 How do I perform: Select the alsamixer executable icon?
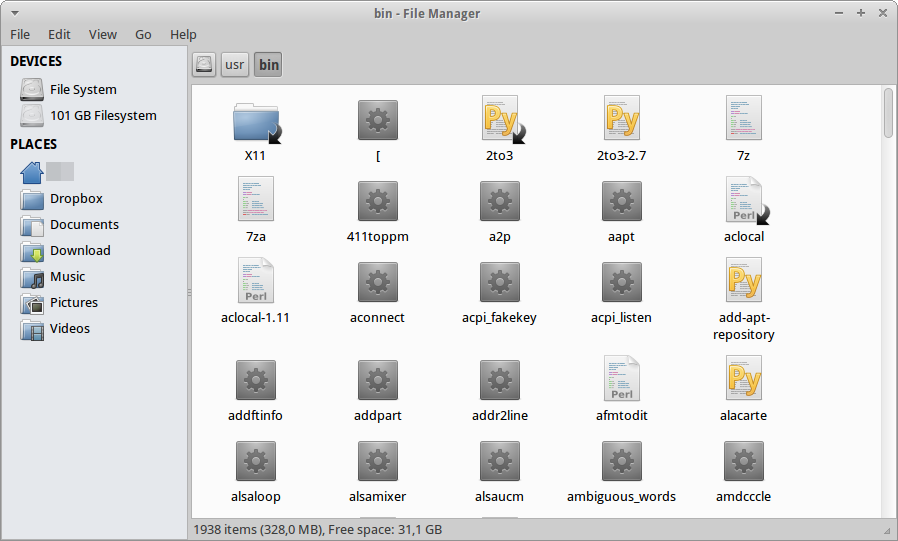click(377, 461)
